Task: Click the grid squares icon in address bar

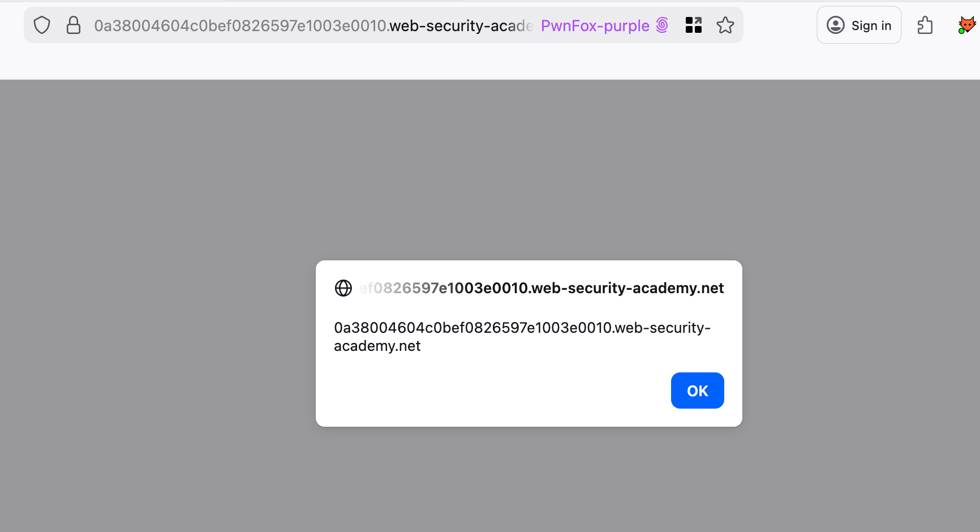Action: tap(693, 25)
